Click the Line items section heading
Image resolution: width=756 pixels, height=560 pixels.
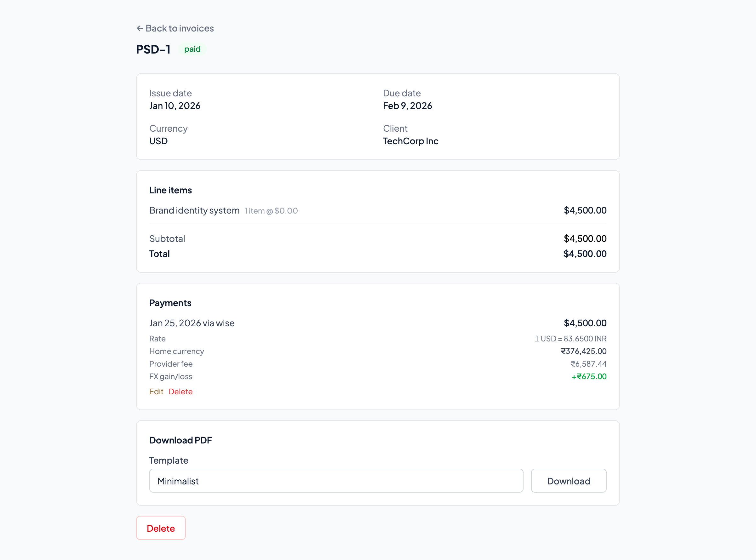(x=170, y=190)
